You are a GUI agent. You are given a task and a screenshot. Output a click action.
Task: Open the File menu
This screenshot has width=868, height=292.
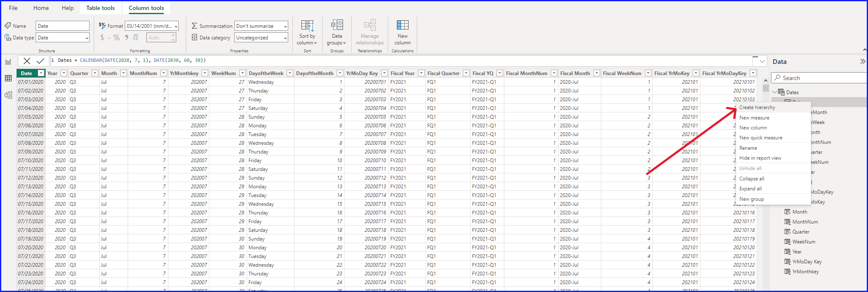13,8
